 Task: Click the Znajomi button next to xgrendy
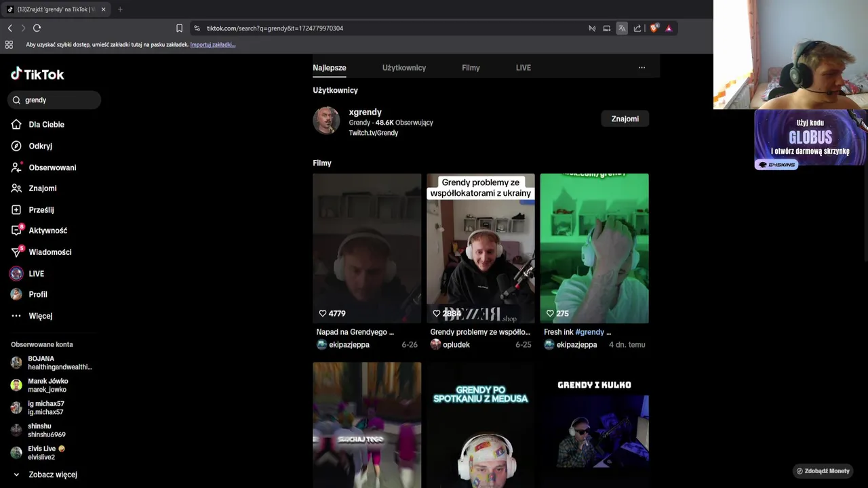[625, 119]
